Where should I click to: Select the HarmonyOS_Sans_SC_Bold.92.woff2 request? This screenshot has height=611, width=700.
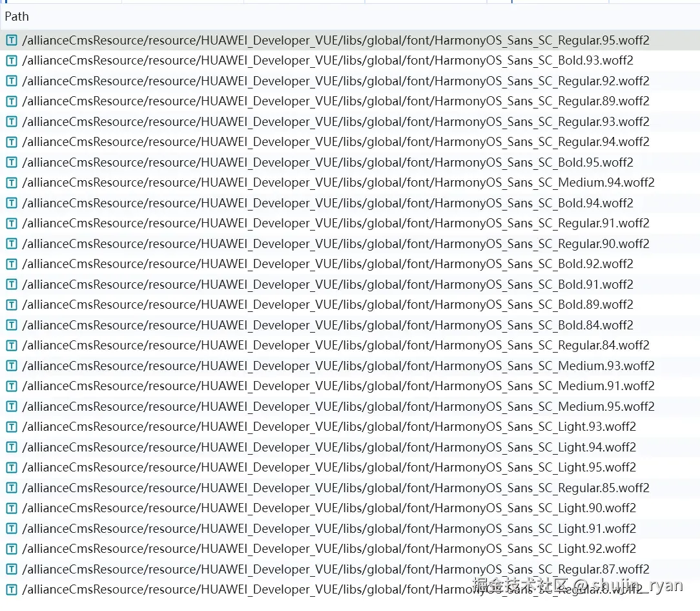click(x=350, y=264)
